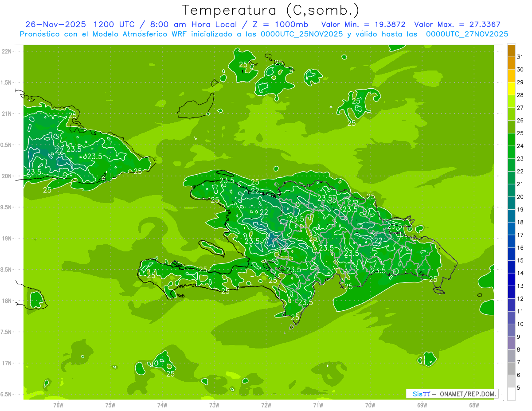Pick the dark orange swatch above legend 31
Viewport: 532px width, 411px height.
(x=511, y=51)
